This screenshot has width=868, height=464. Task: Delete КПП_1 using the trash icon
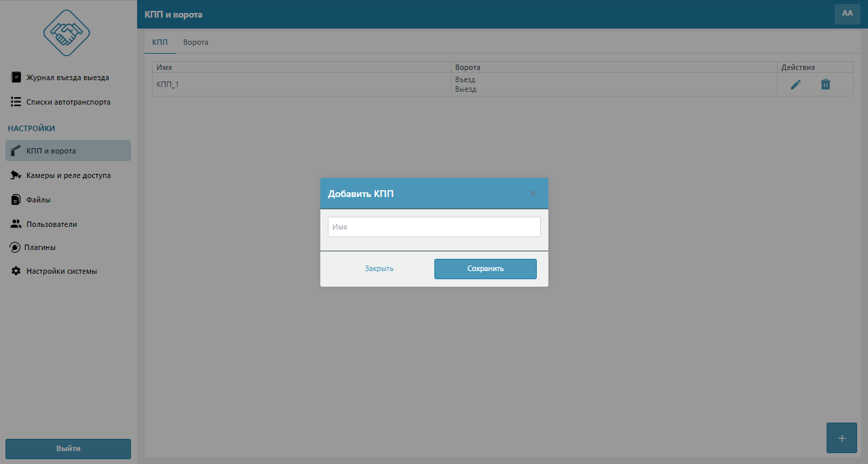tap(825, 84)
